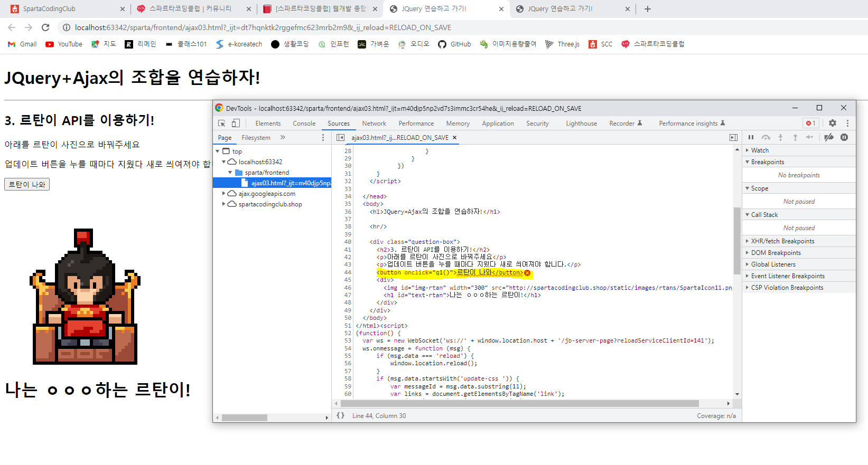
Task: Close the ajax03.html source file tab
Action: tap(454, 137)
